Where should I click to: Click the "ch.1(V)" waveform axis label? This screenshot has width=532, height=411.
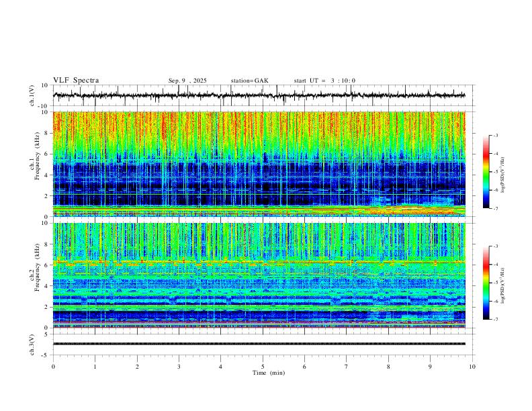32,95
